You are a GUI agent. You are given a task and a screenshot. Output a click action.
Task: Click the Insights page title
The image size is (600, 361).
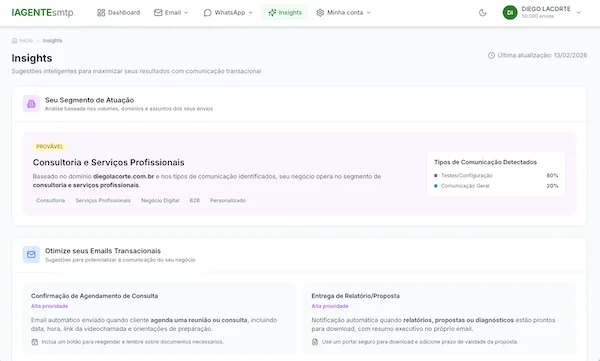(32, 58)
